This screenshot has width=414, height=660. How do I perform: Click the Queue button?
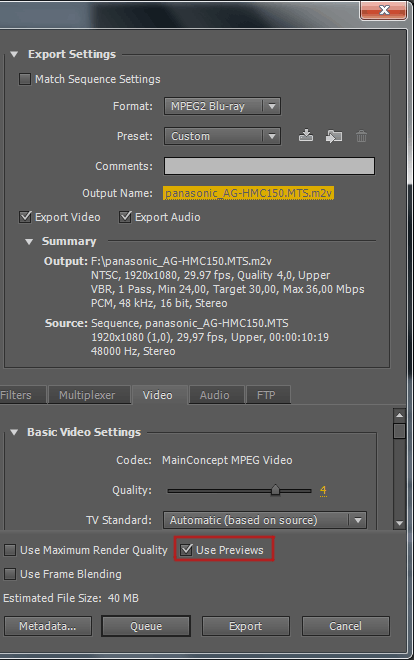[146, 626]
